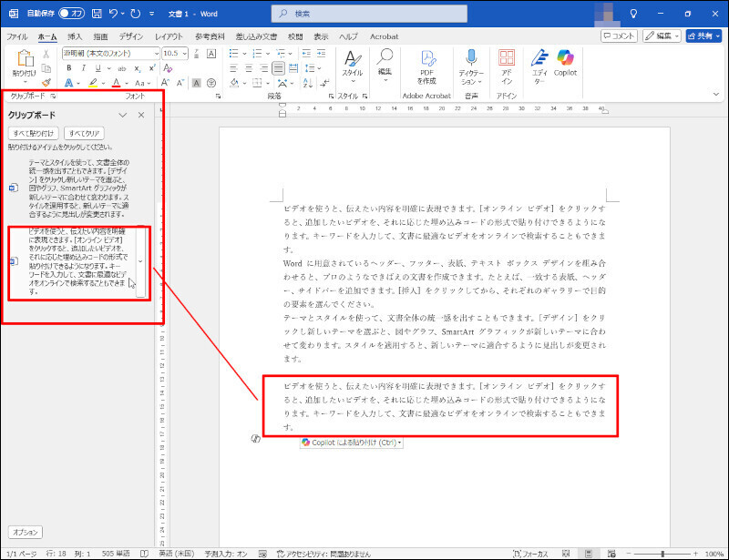Image resolution: width=729 pixels, height=560 pixels.
Task: Click the フォーカス mode button
Action: (x=530, y=554)
